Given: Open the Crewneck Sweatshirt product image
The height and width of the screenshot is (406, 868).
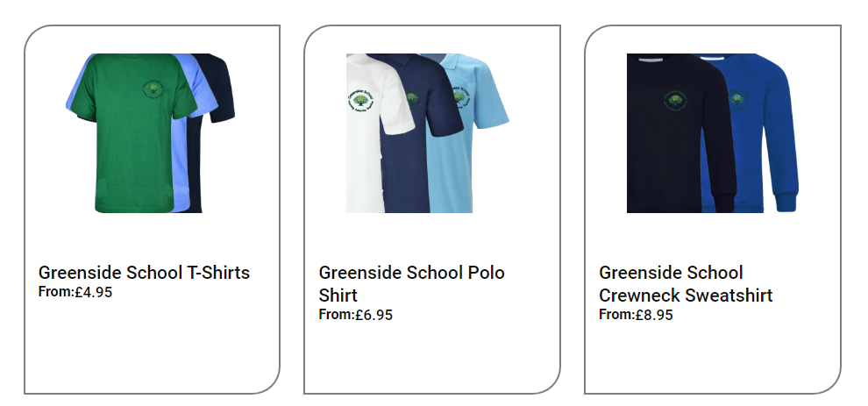Looking at the screenshot, I should pyautogui.click(x=713, y=133).
